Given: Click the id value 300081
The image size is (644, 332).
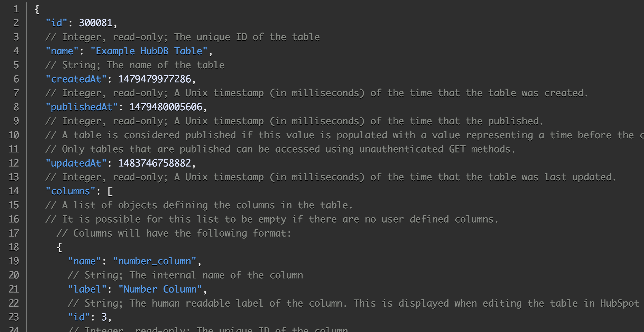Looking at the screenshot, I should [x=95, y=23].
